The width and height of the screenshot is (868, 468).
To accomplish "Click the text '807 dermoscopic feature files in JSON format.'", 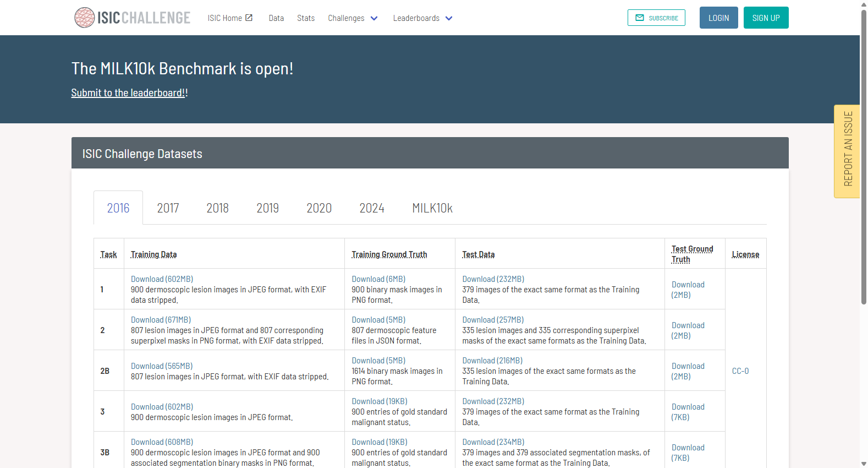I will (394, 336).
